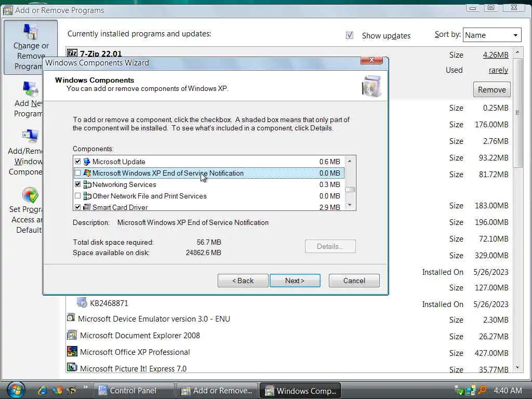532x399 pixels.
Task: Click the Microsoft Document Explorer 2008 icon
Action: [72, 335]
